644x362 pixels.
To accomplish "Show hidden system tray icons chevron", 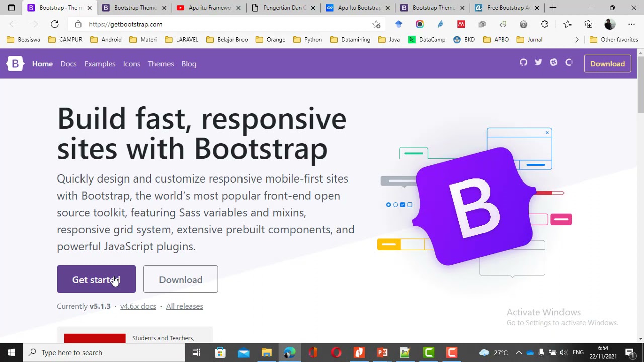I will coord(519,352).
